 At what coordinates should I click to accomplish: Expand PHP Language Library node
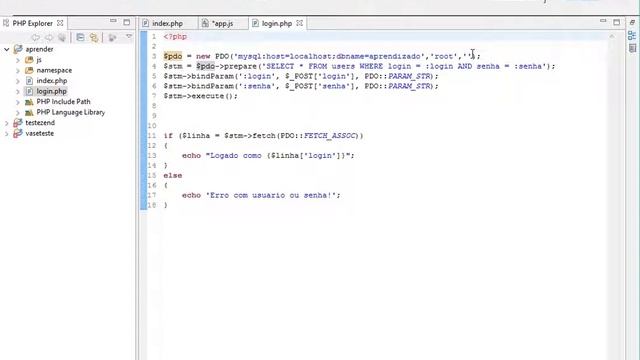click(18, 113)
